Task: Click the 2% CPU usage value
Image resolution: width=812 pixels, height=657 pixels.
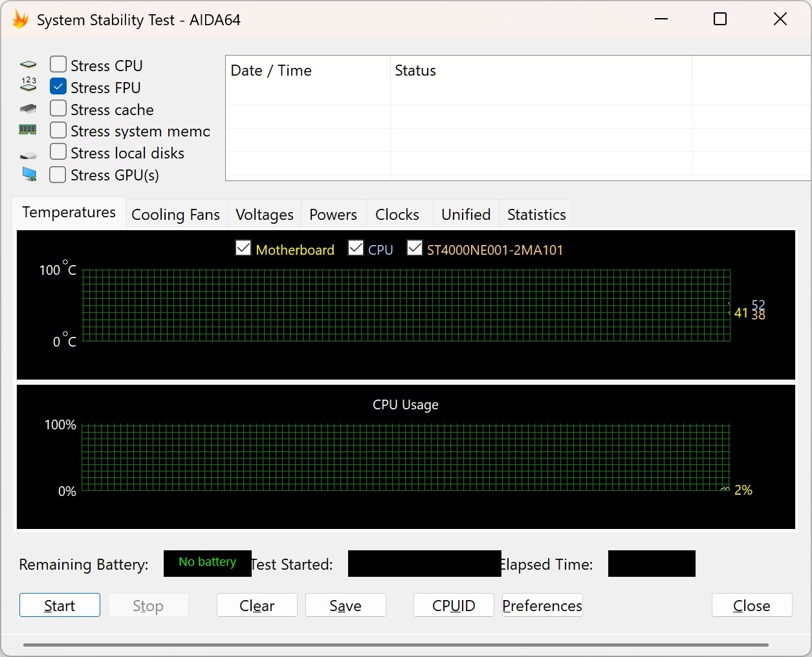Action: point(743,490)
